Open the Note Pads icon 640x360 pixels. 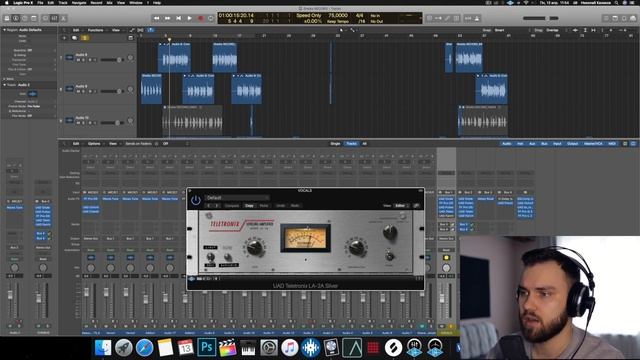[615, 18]
